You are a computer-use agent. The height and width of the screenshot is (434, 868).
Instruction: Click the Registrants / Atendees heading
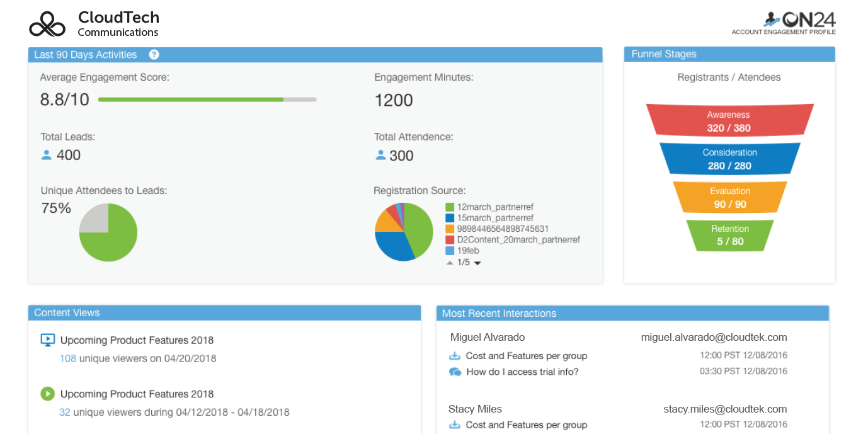tap(729, 77)
